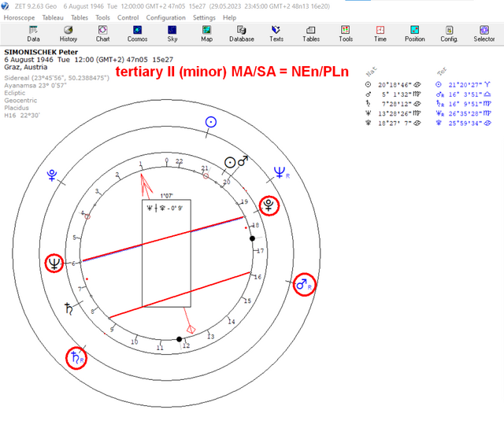This screenshot has height=428, width=504.
Task: Open the Tableau menu
Action: [x=53, y=17]
